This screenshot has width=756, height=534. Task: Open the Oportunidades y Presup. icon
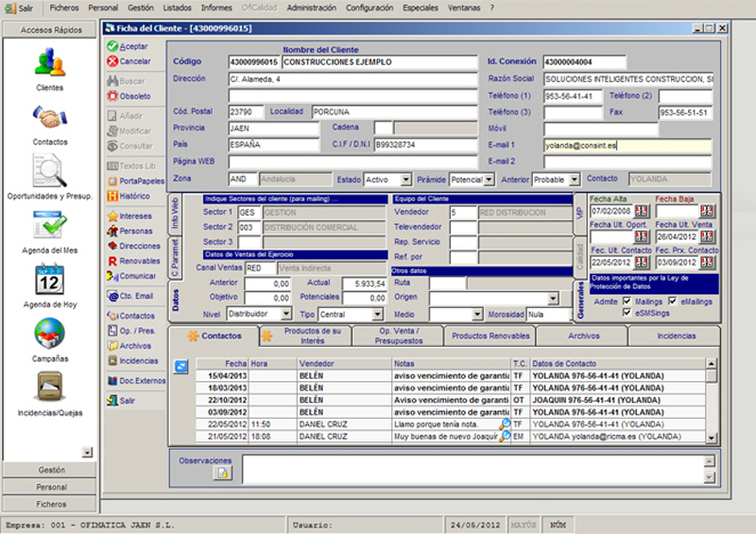[50, 170]
